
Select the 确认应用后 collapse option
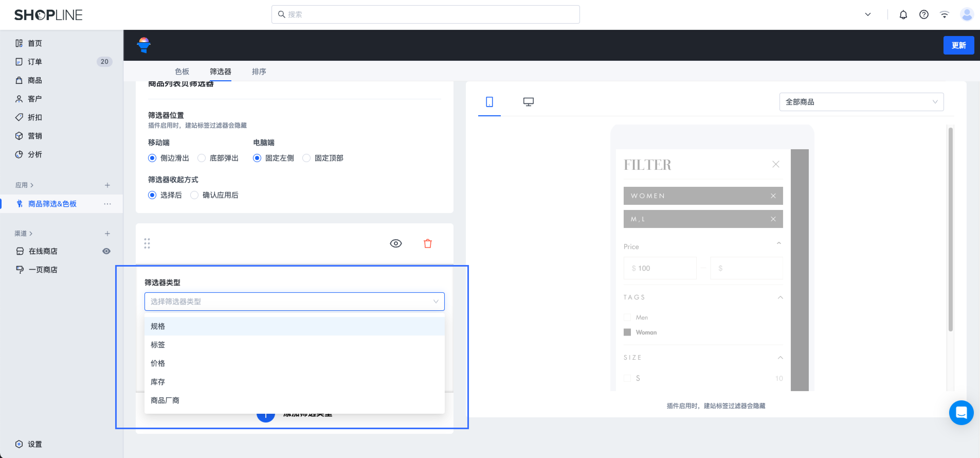(194, 195)
